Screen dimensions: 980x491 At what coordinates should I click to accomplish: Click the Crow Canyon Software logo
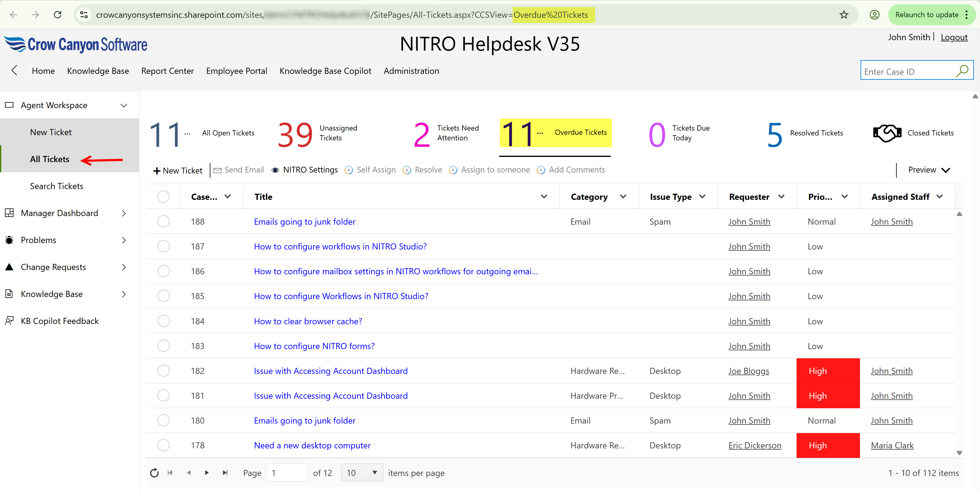[75, 44]
